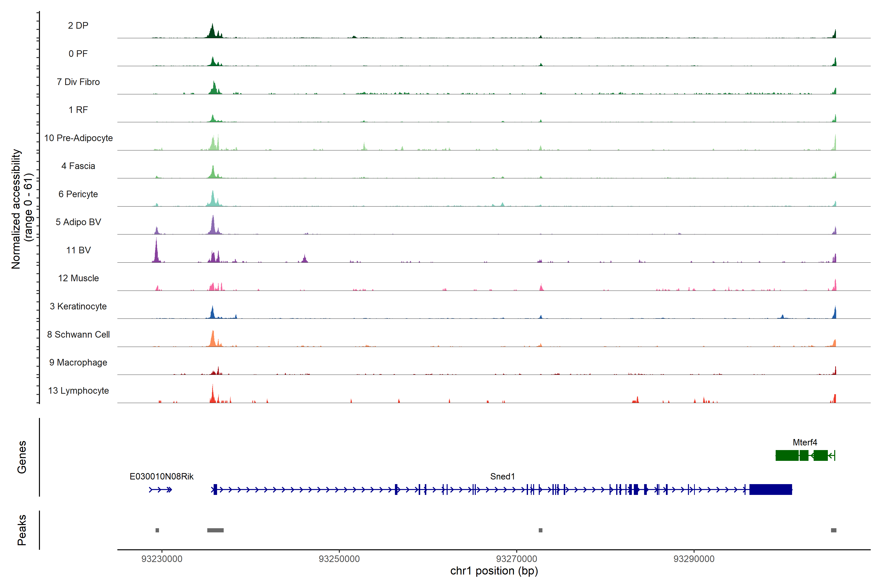This screenshot has width=882, height=588.
Task: Click the 8 Schwann Cell orange peak
Action: [x=213, y=339]
